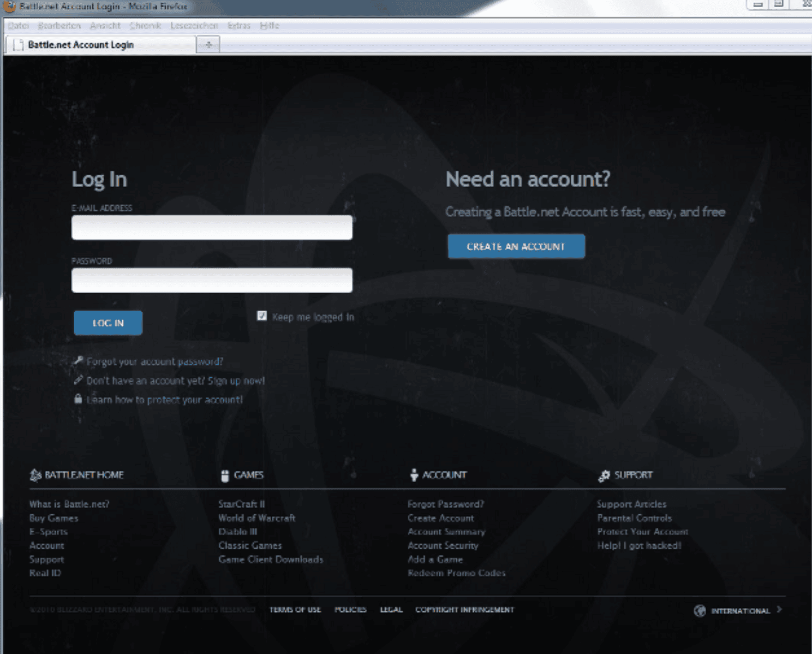Image resolution: width=812 pixels, height=654 pixels.
Task: Open the Account Security link
Action: [x=443, y=545]
